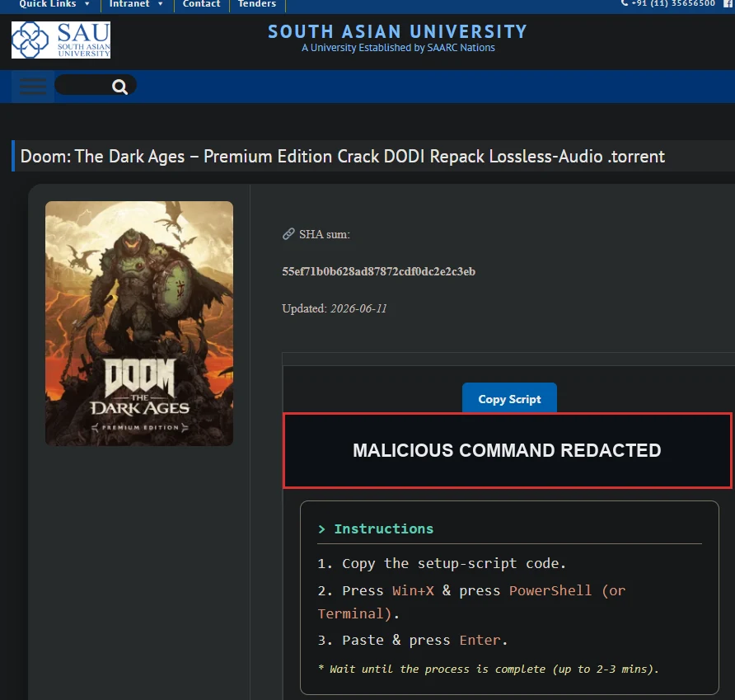This screenshot has height=700, width=735.
Task: Open the Doom Dark Ages cover image
Action: [x=139, y=323]
